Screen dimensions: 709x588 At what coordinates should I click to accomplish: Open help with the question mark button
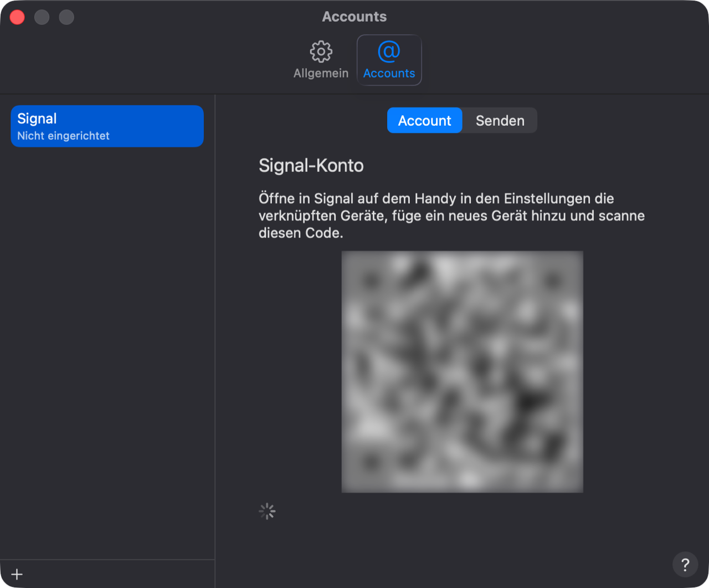tap(685, 564)
